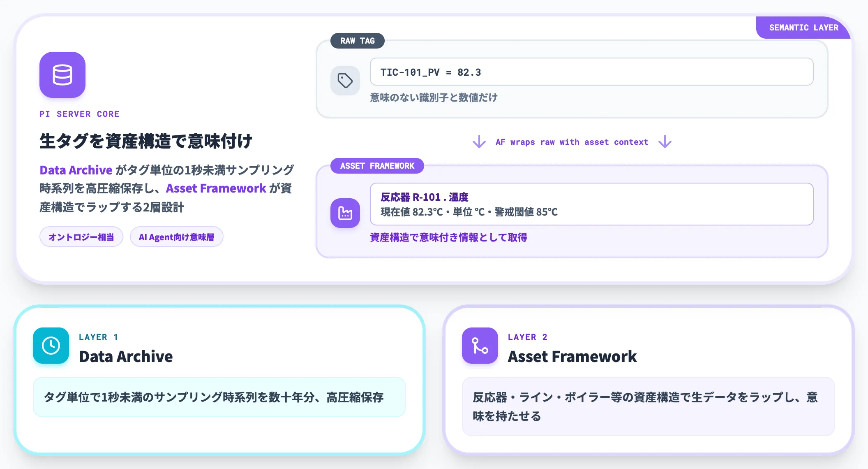Click the PI SERVER CORE label

[79, 114]
